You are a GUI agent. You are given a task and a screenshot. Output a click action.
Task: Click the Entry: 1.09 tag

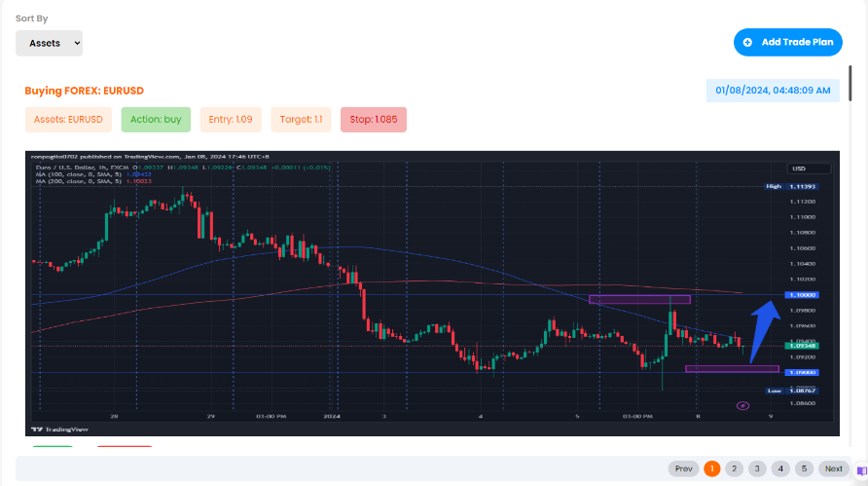(232, 120)
